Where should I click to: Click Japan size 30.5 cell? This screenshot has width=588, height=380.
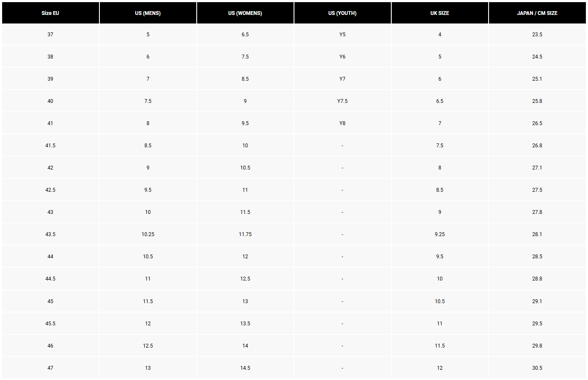537,368
